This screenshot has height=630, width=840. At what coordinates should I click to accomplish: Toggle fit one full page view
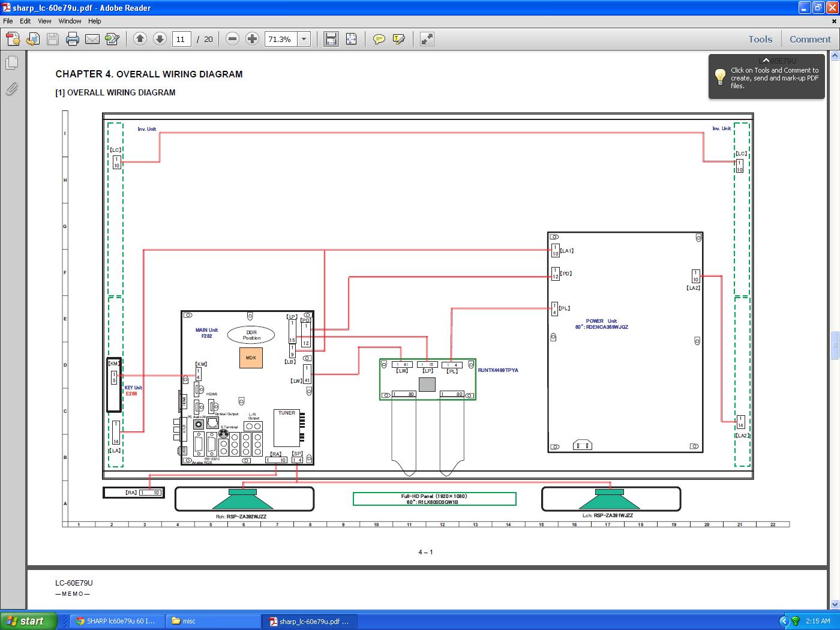351,40
